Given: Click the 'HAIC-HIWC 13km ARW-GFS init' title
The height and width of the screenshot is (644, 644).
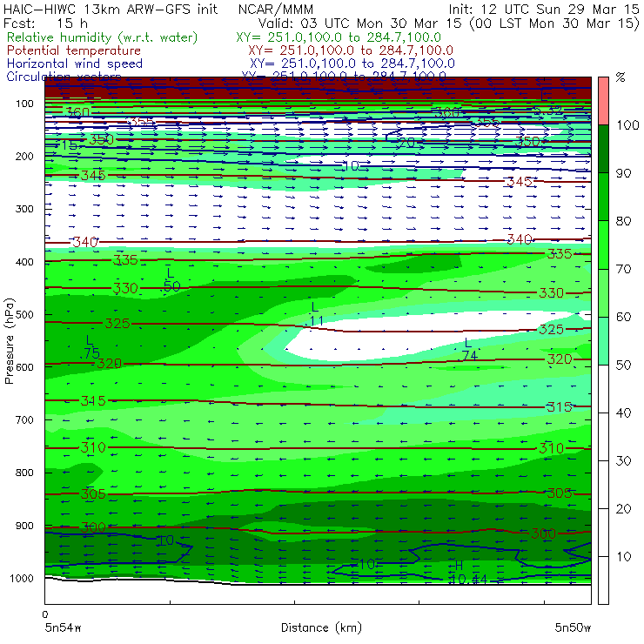Looking at the screenshot, I should coord(110,9).
